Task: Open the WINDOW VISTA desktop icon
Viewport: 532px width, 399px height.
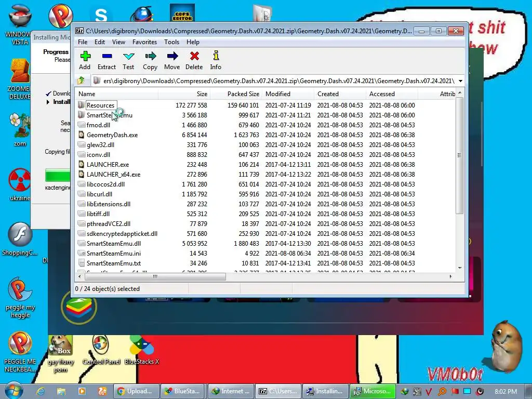Action: point(20,24)
